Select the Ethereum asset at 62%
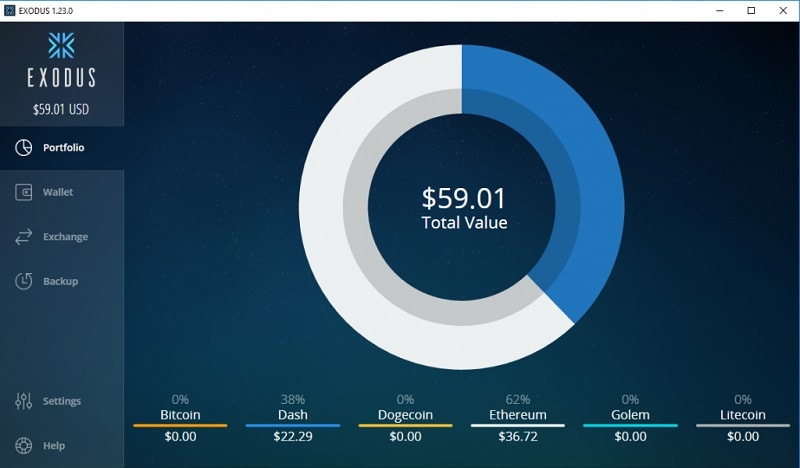The image size is (800, 468). [518, 415]
